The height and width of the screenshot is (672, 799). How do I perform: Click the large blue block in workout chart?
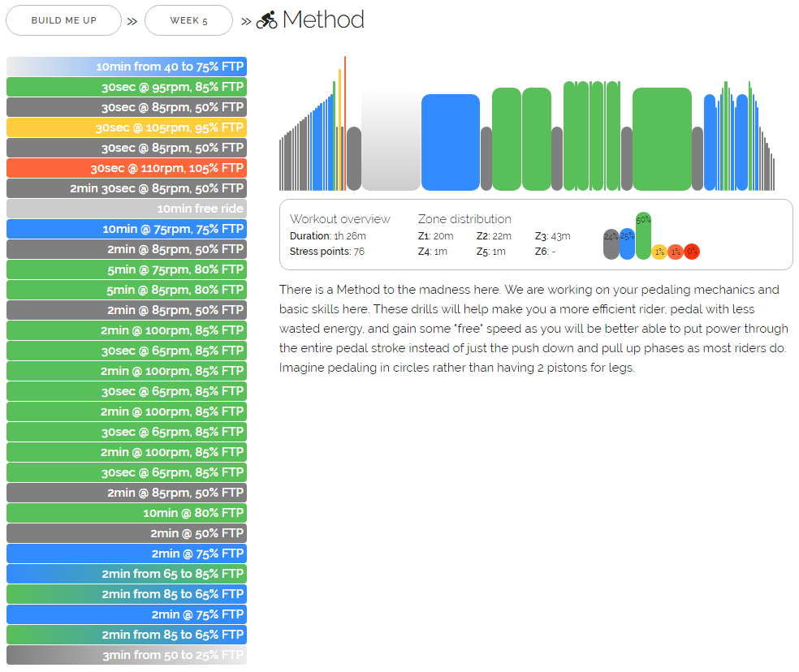pyautogui.click(x=450, y=143)
